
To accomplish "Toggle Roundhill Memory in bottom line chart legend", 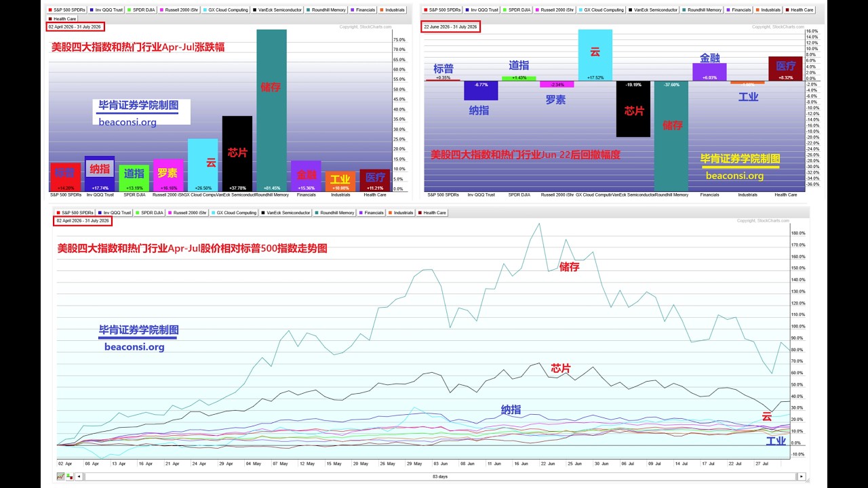I will (335, 213).
